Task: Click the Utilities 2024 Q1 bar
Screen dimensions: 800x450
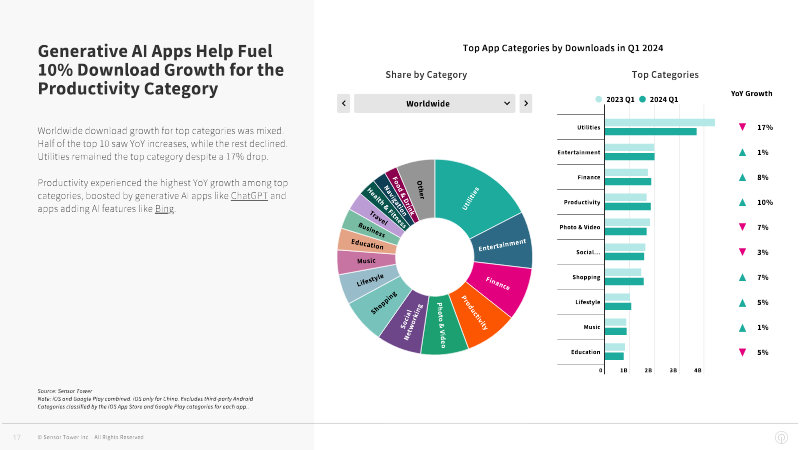Action: (x=651, y=132)
